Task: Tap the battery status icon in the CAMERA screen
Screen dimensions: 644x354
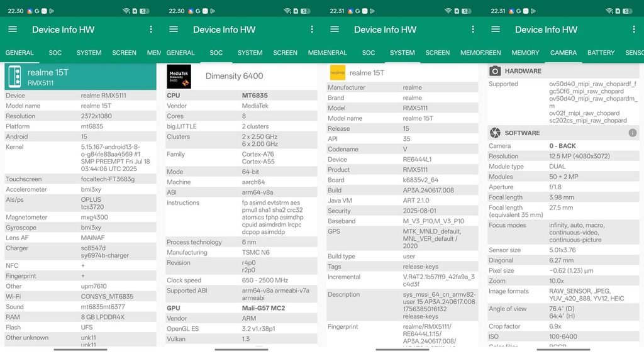Action: (x=628, y=11)
